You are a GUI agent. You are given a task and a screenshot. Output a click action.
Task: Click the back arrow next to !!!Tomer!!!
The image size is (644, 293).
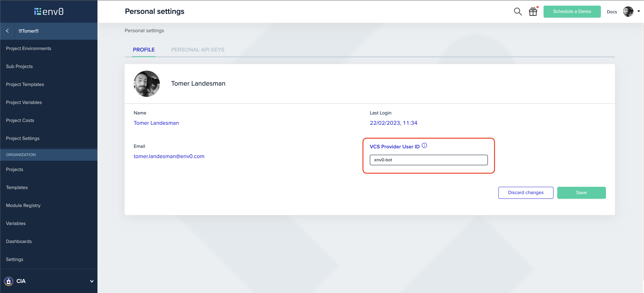[7, 31]
